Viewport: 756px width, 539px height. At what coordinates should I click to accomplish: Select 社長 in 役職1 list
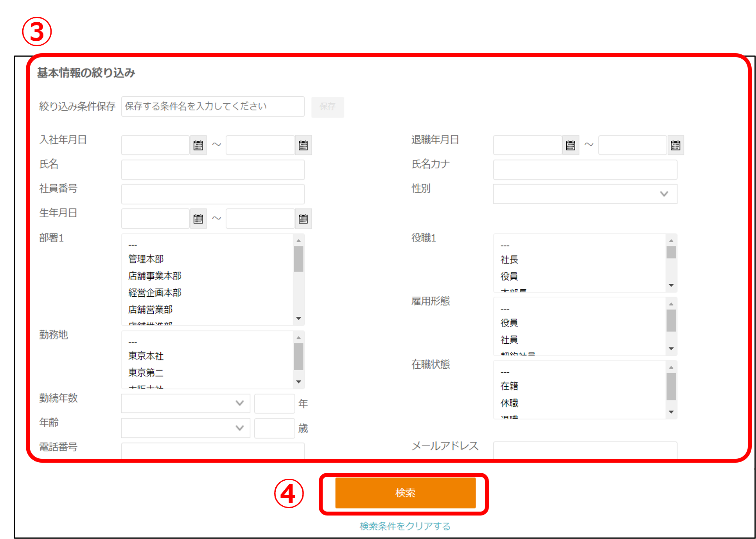coord(509,260)
